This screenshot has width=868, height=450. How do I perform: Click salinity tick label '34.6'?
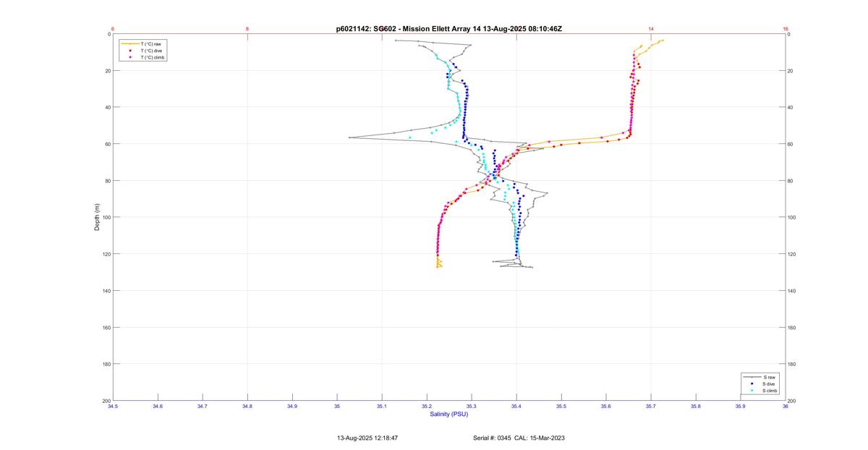click(x=158, y=407)
